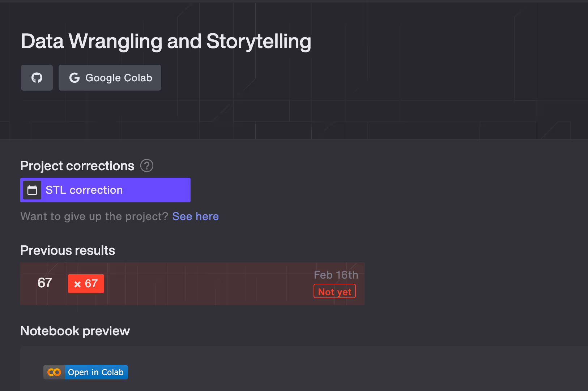Open project in Google Colab button
This screenshot has width=588, height=391.
pyautogui.click(x=110, y=78)
